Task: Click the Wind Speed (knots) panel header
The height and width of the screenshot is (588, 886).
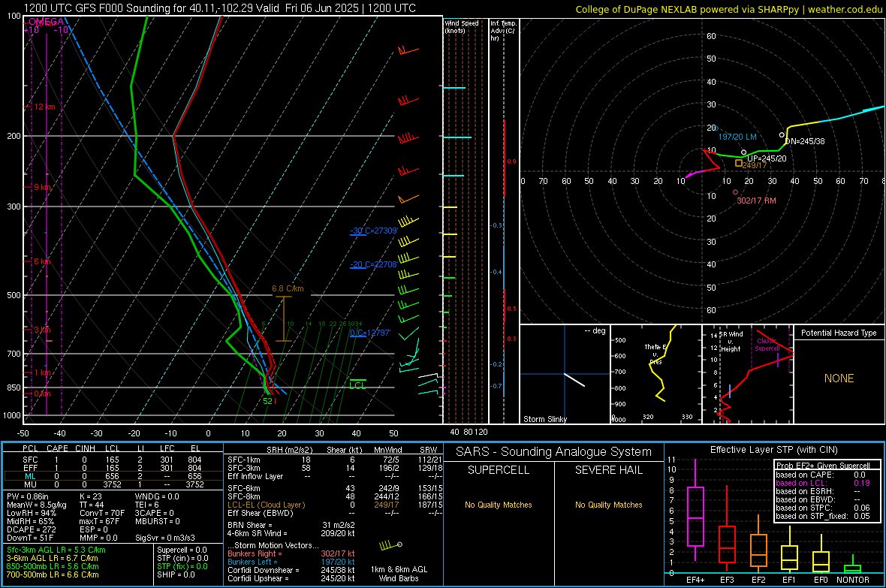Action: tap(462, 26)
